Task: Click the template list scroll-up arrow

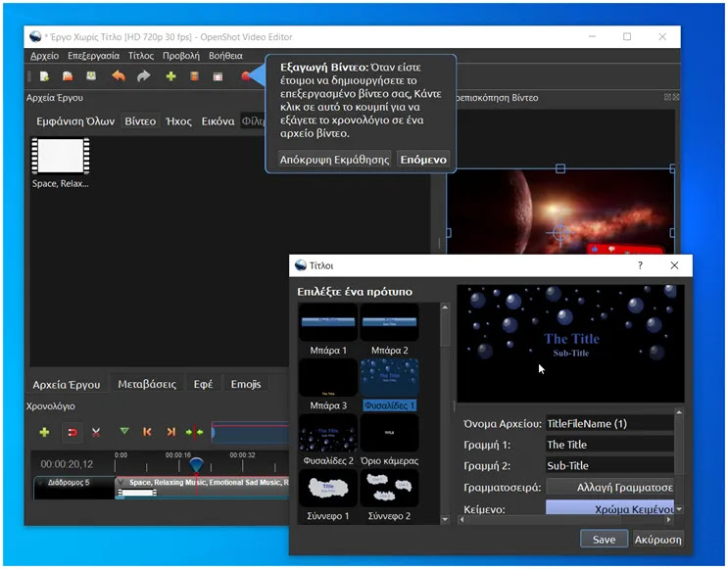Action: pos(445,308)
